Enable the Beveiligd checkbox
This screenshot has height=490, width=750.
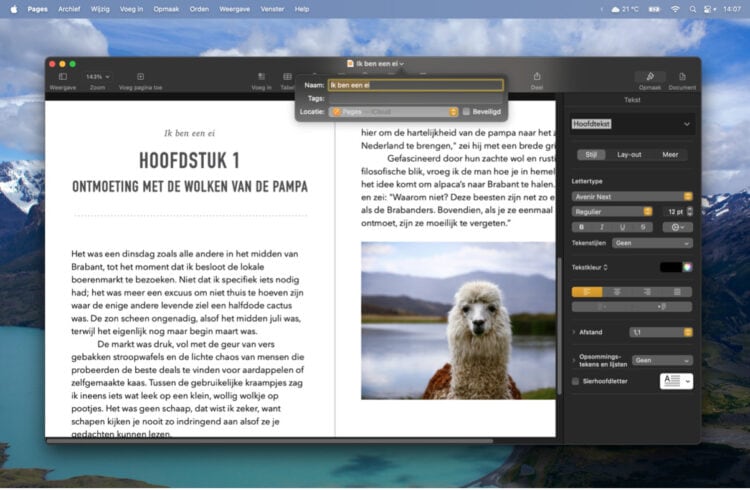pos(467,112)
